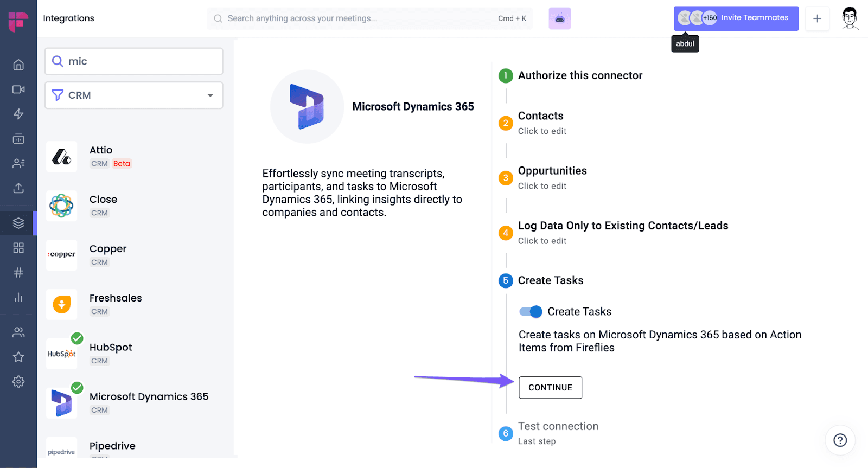Collapse the Create Tasks step header
Image resolution: width=868 pixels, height=468 pixels.
(x=551, y=280)
